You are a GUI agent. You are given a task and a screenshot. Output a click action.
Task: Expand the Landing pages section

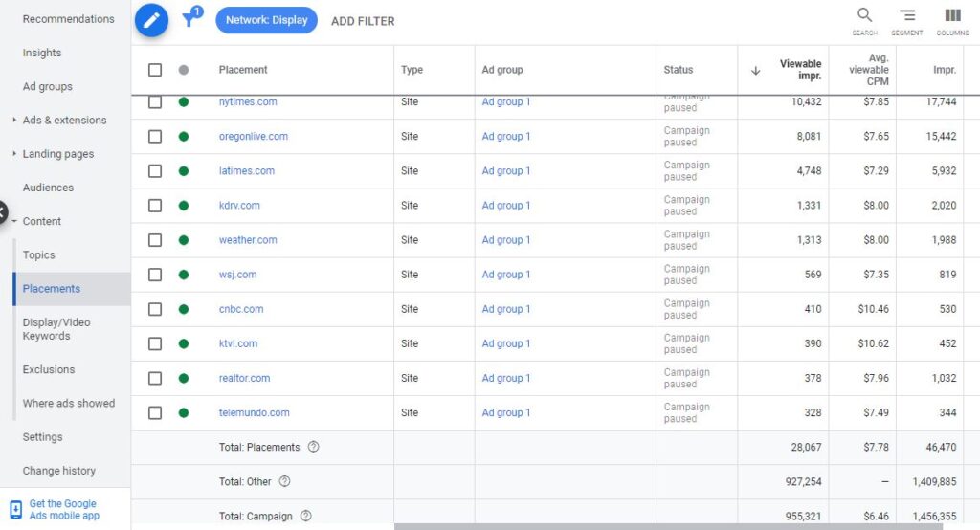[14, 153]
